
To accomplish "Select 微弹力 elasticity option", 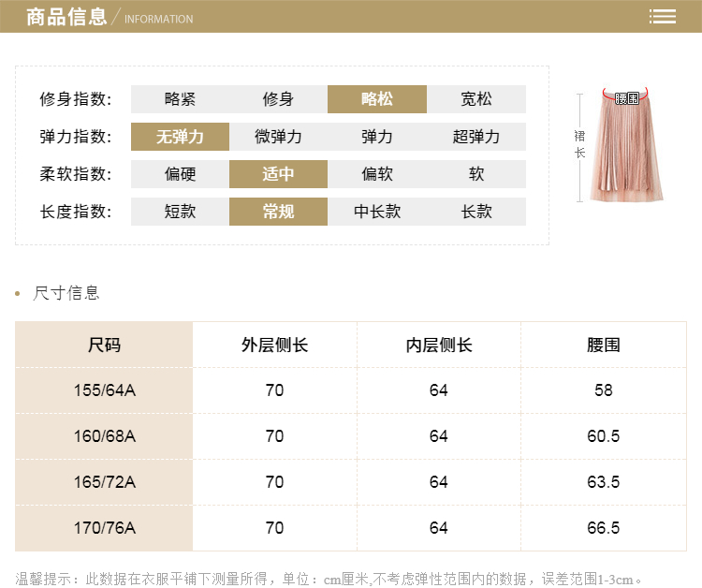I will 278,137.
